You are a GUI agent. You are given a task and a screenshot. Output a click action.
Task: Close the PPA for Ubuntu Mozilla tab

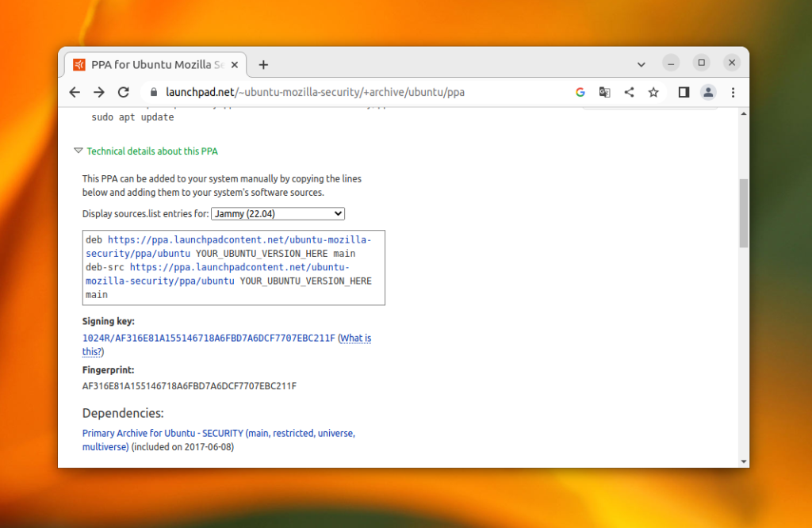point(235,65)
